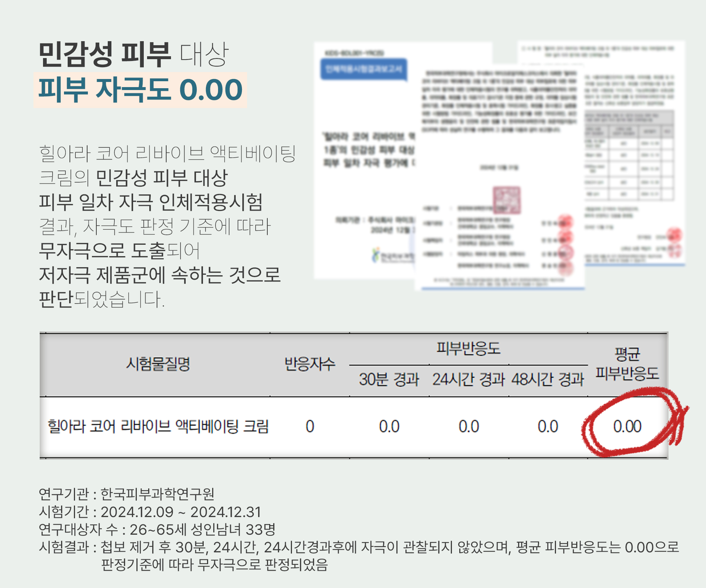Click the line '힐아라 코어 리바이브 액티베이팅' in the paragraph

pyautogui.click(x=167, y=154)
